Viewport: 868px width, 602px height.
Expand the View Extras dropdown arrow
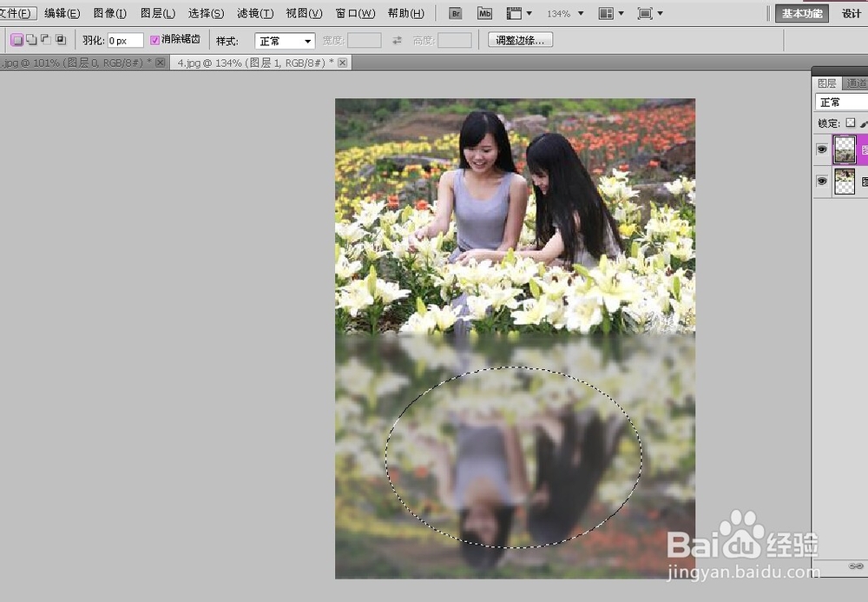(529, 13)
